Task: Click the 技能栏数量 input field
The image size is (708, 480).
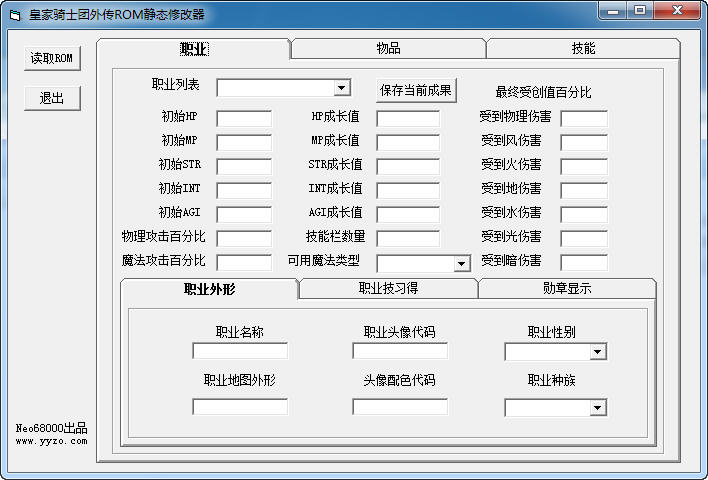Action: pyautogui.click(x=408, y=238)
